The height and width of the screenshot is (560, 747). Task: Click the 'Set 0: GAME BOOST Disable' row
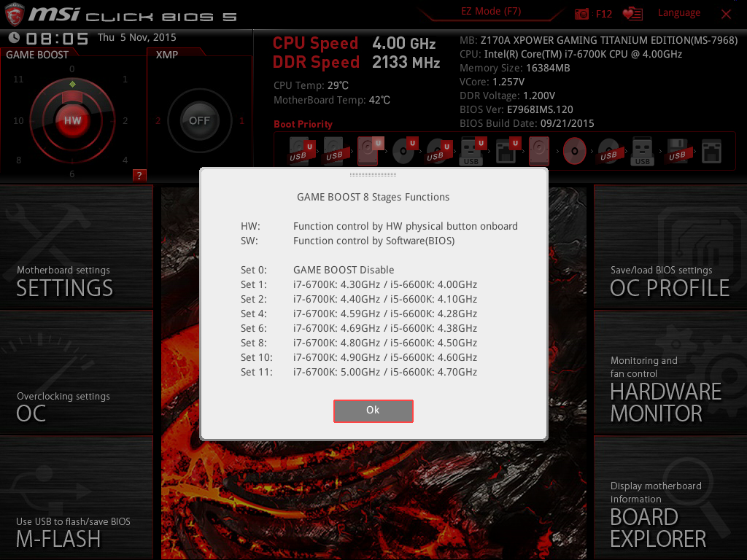click(x=317, y=270)
